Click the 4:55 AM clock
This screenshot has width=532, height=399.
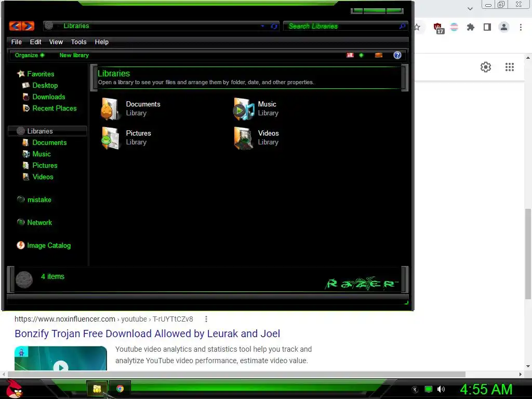(486, 389)
